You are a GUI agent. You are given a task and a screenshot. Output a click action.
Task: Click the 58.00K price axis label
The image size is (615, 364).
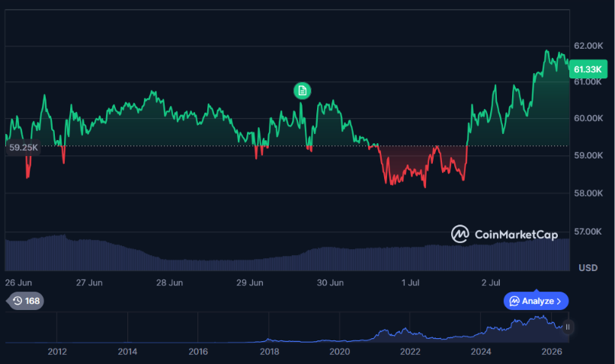click(x=588, y=193)
